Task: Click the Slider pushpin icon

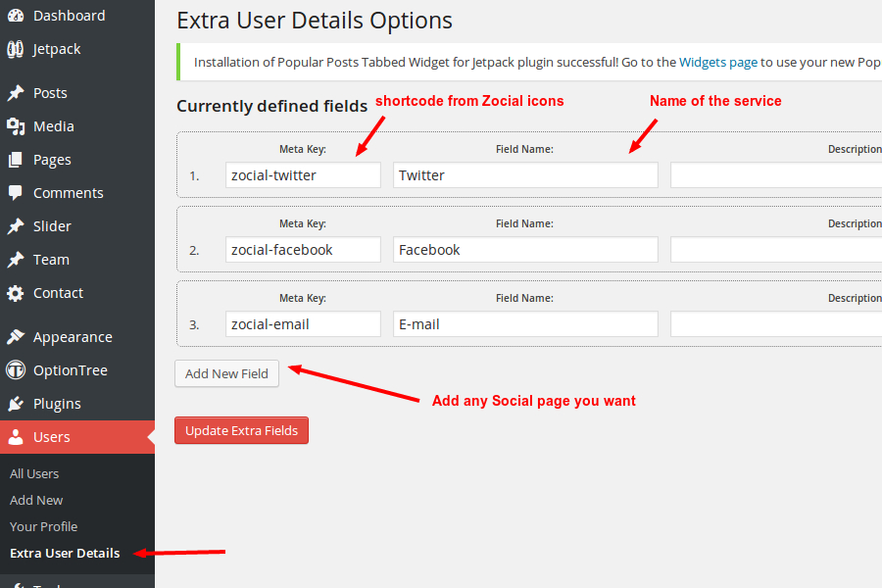Action: pyautogui.click(x=16, y=226)
